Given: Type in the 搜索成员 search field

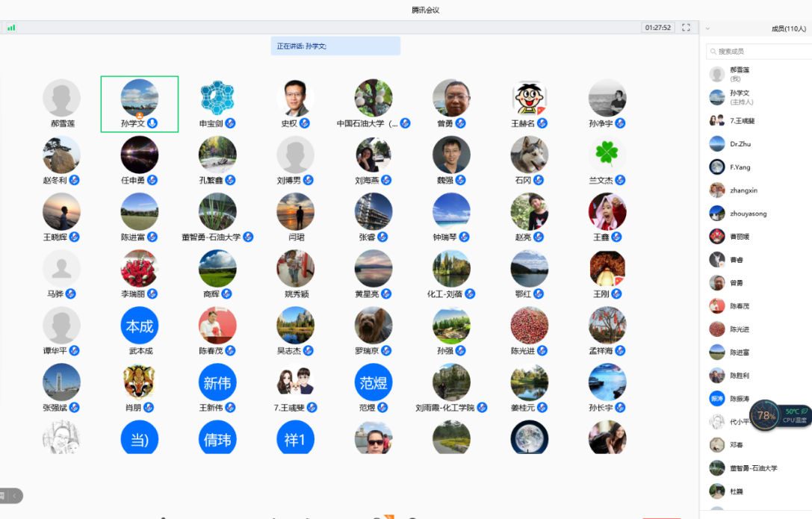Looking at the screenshot, I should tap(758, 52).
